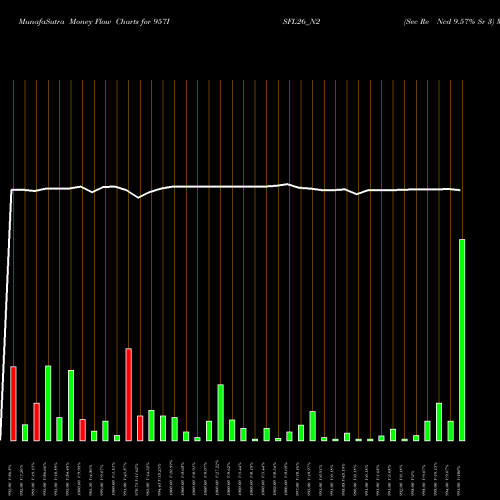
Task: Select the first red bar at the chart's left edge
Action: pos(13,404)
